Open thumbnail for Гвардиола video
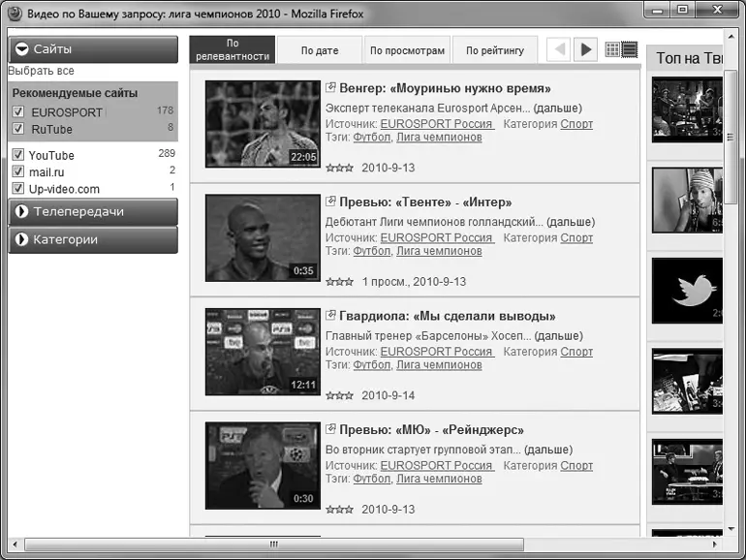746x560 pixels. pyautogui.click(x=264, y=352)
